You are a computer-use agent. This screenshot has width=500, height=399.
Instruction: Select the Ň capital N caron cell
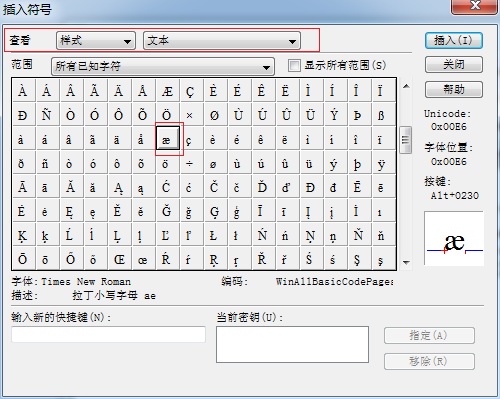coord(359,235)
